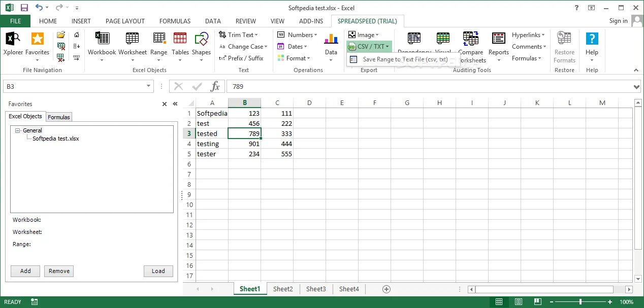Collapse the Favorites panel with double chevron

click(175, 104)
